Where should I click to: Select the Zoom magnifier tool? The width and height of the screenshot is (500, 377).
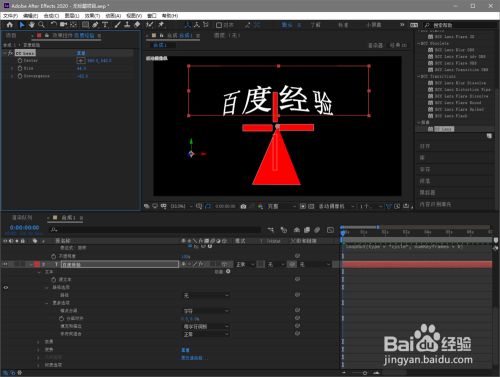(41, 25)
